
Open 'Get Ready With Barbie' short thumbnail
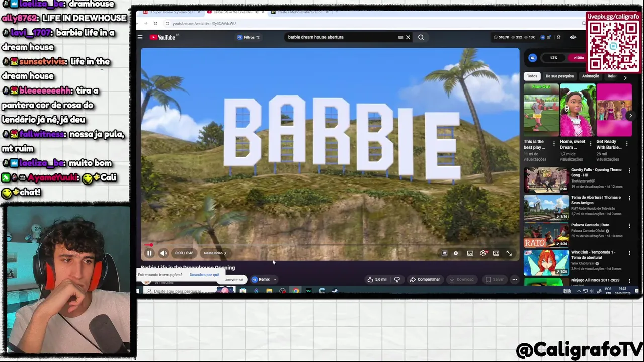click(614, 111)
